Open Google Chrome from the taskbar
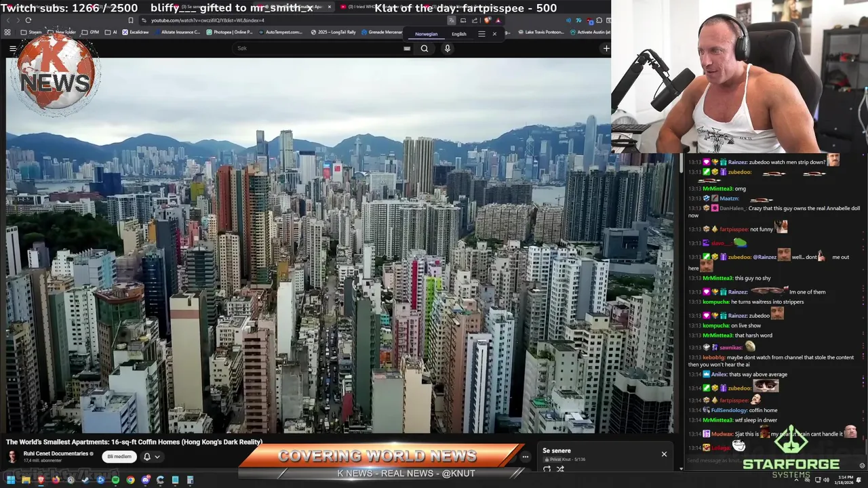This screenshot has height=488, width=868. coord(130,481)
